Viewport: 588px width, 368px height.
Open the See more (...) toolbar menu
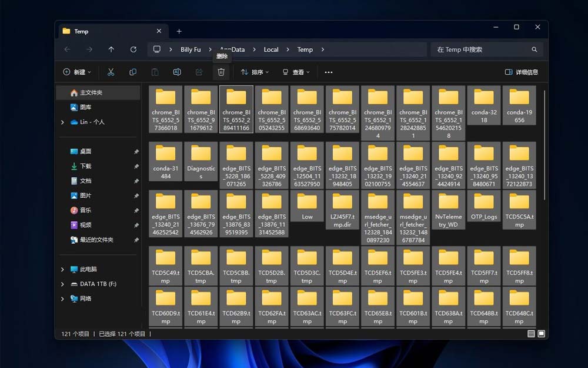pos(329,72)
